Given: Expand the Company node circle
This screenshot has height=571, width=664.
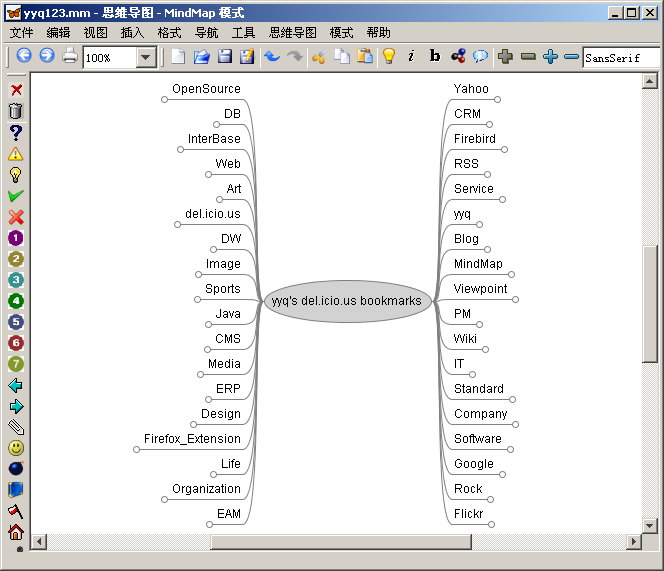Looking at the screenshot, I should (x=515, y=424).
